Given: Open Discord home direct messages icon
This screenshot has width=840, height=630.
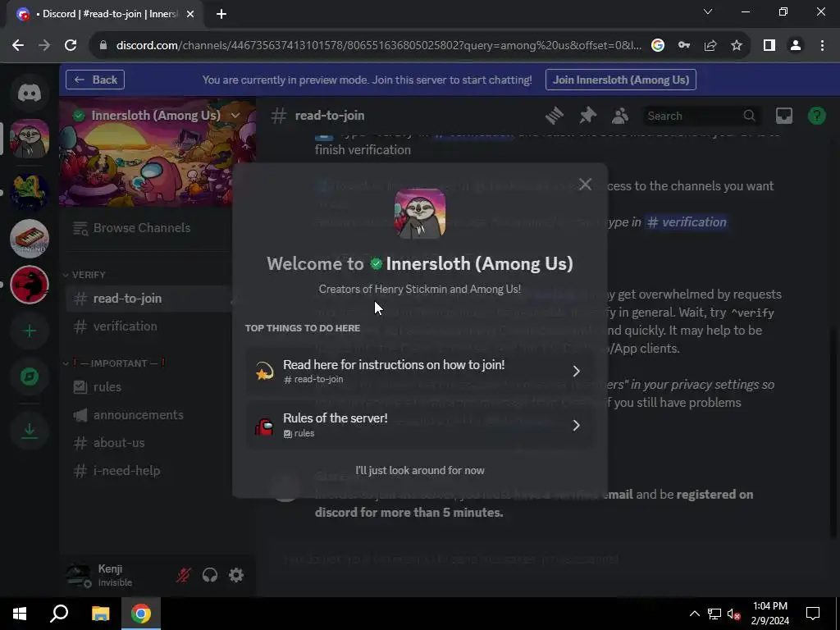Looking at the screenshot, I should pyautogui.click(x=30, y=93).
